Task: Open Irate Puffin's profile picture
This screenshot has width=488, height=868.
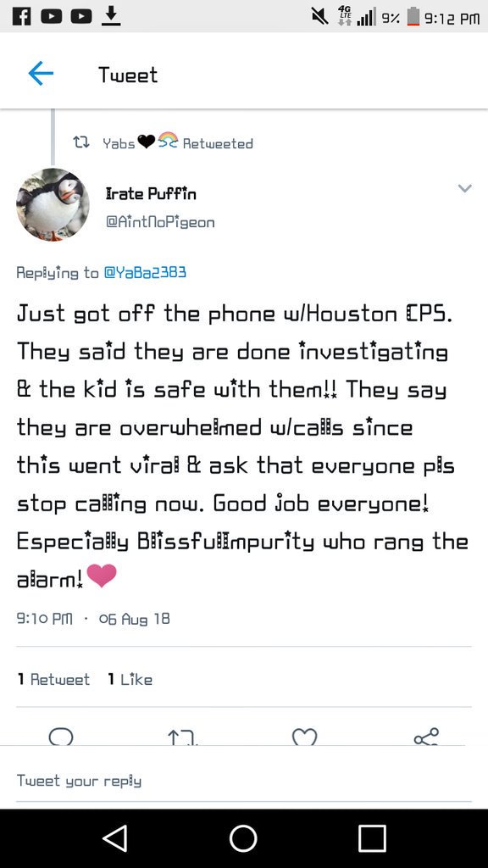Action: pyautogui.click(x=53, y=205)
